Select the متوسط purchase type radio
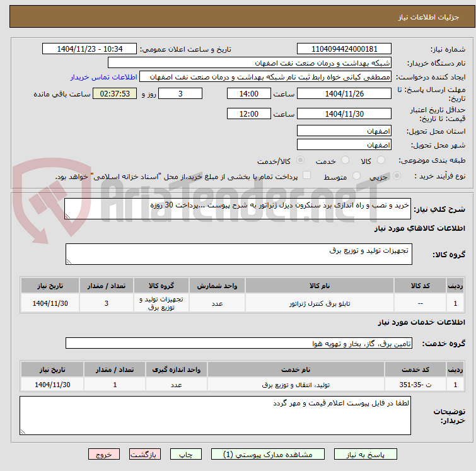Screen dimensions: 476x471 pos(356,176)
